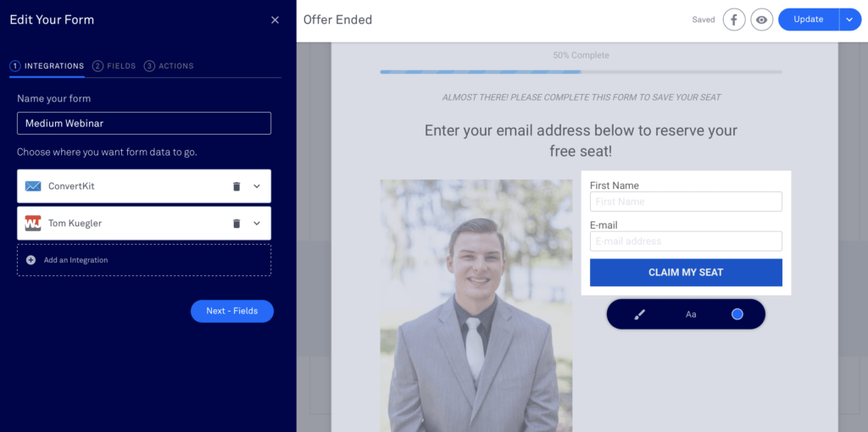868x432 pixels.
Task: Select the Integrations step tab
Action: point(47,66)
